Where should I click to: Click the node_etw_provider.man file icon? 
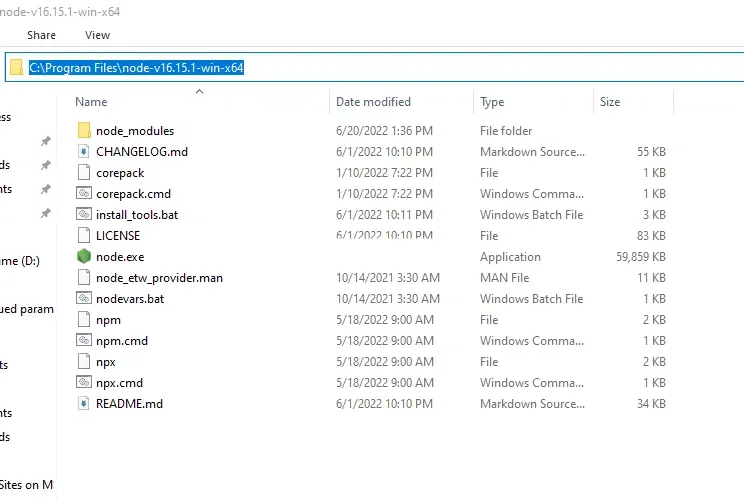pos(84,277)
